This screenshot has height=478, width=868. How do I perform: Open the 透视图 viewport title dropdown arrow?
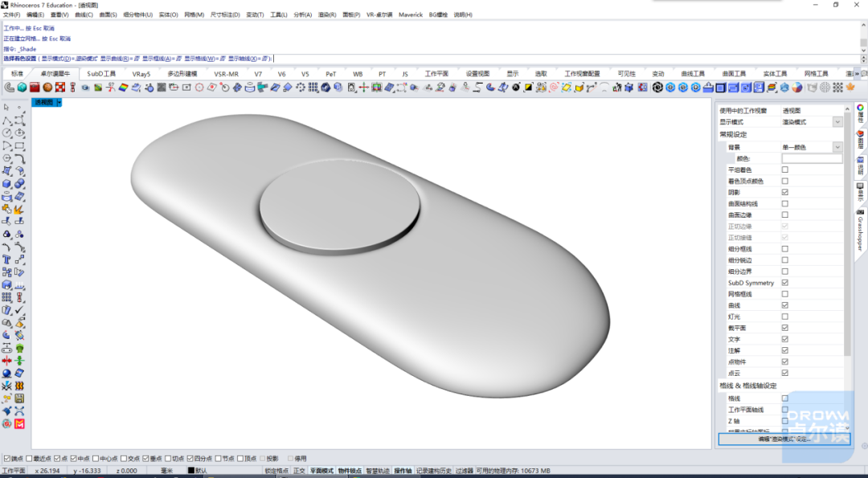(59, 102)
